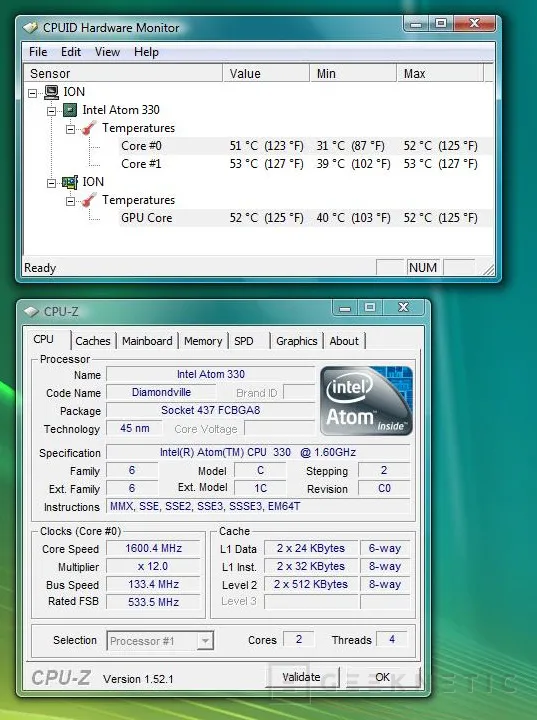Click the Cores count field
Screen dimensions: 537x720
pyautogui.click(x=299, y=639)
